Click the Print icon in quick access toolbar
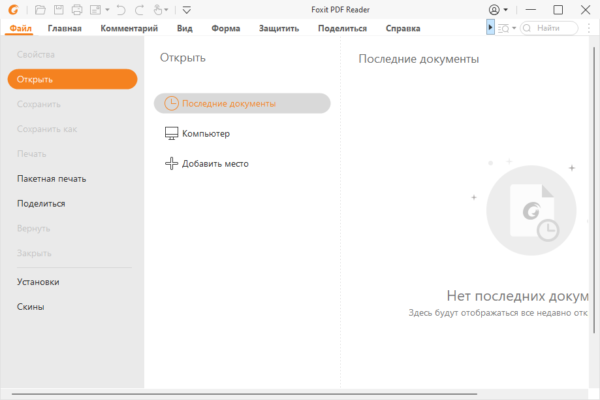The image size is (600, 400). point(77,10)
